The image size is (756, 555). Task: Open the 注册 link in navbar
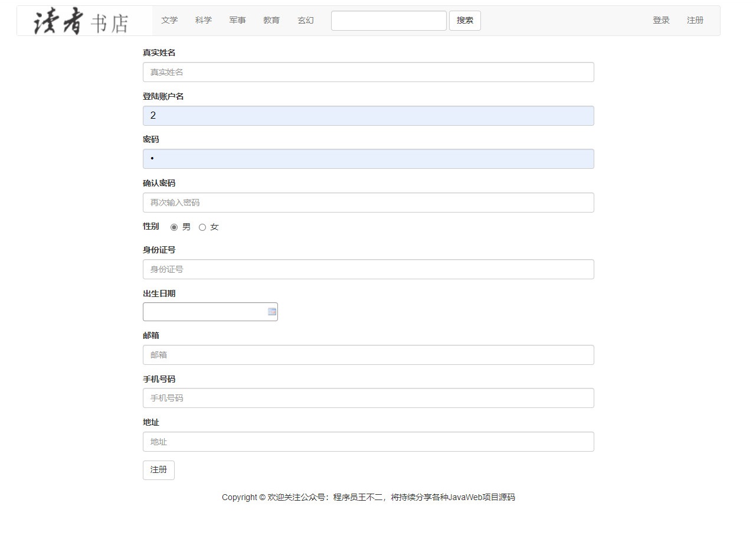[x=695, y=21]
